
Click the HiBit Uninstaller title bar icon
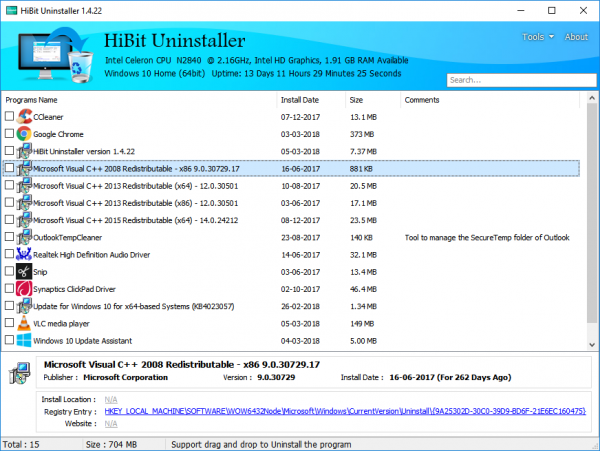click(11, 10)
